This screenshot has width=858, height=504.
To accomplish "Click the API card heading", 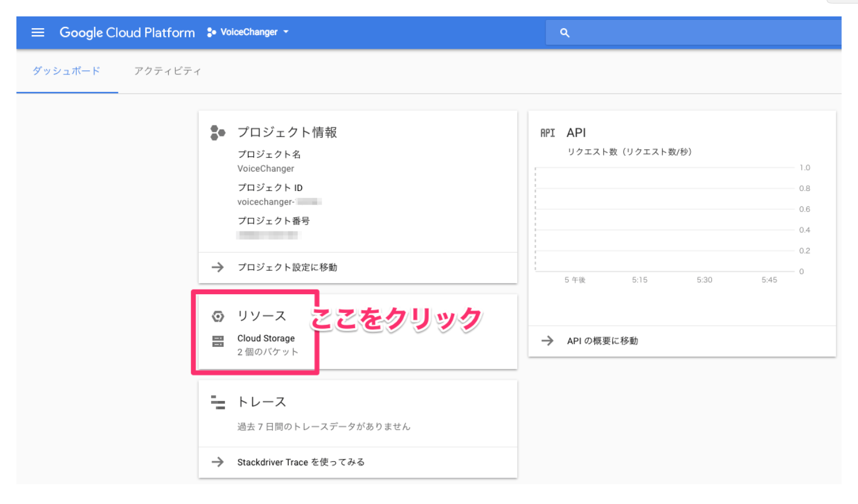I will [576, 133].
